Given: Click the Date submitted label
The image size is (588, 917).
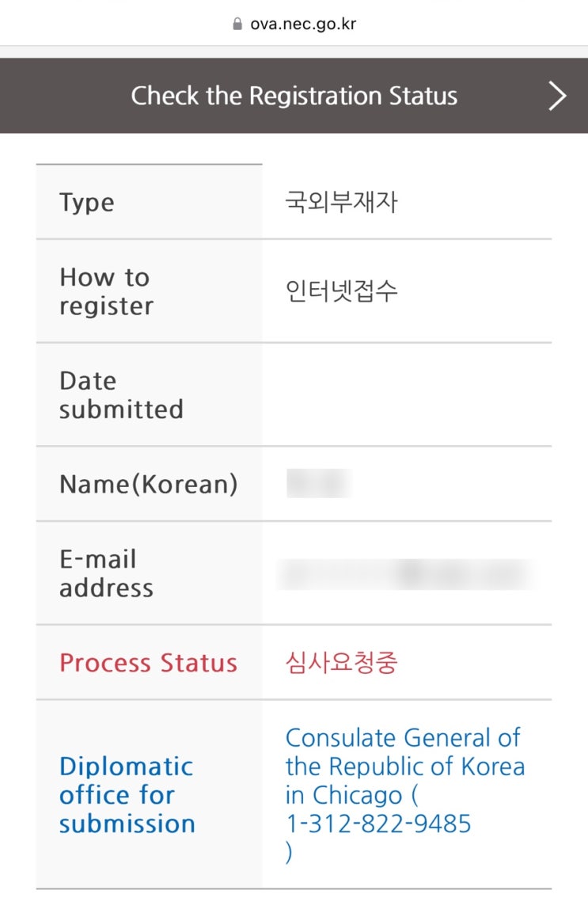Looking at the screenshot, I should pyautogui.click(x=121, y=395).
